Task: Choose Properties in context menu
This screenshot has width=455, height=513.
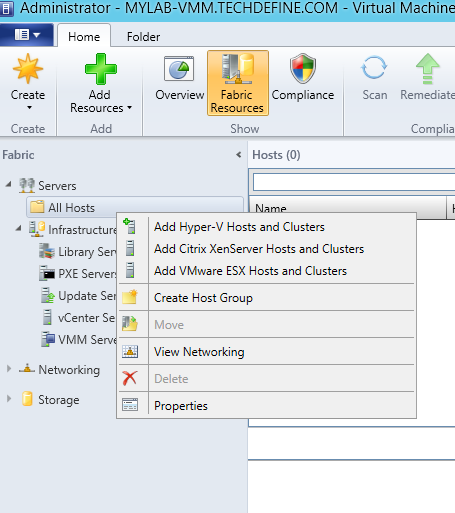Action: point(267,406)
